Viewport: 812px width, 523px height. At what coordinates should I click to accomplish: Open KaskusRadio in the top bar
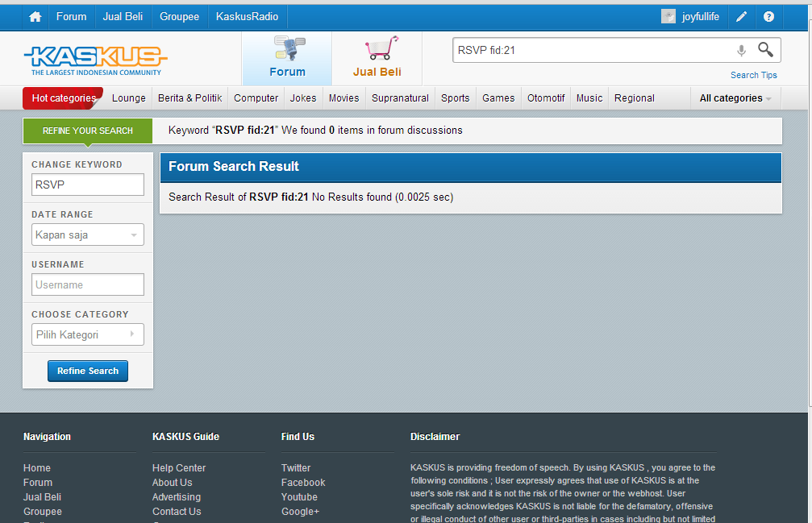tap(247, 17)
